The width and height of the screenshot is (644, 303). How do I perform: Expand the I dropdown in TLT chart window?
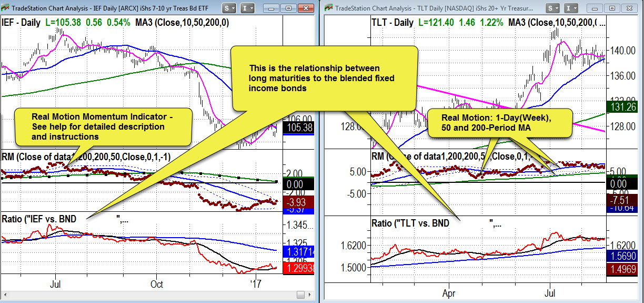(x=571, y=8)
